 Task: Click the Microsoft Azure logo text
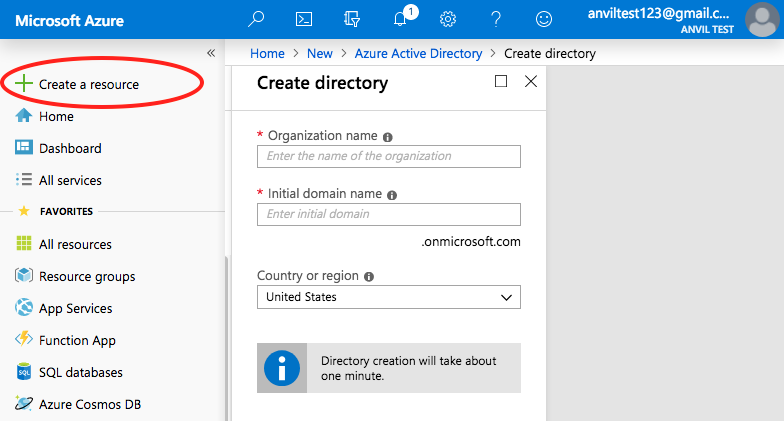[x=70, y=20]
